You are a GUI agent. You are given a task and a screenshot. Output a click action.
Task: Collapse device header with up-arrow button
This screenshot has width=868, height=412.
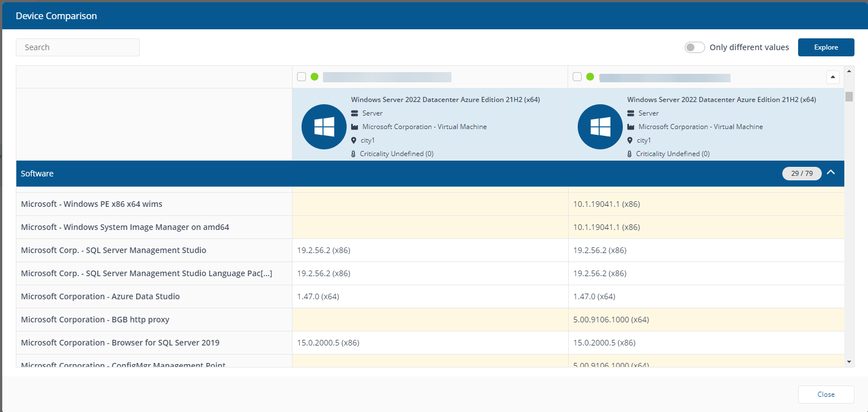pos(832,77)
